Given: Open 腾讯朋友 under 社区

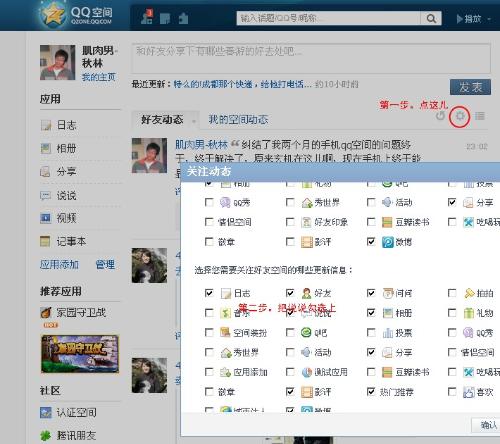Looking at the screenshot, I should point(68,435).
